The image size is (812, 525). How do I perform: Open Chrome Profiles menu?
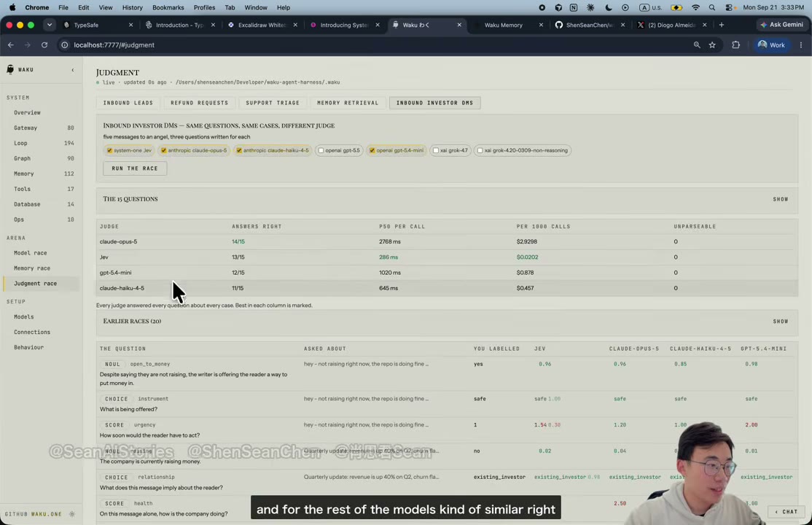pos(204,8)
